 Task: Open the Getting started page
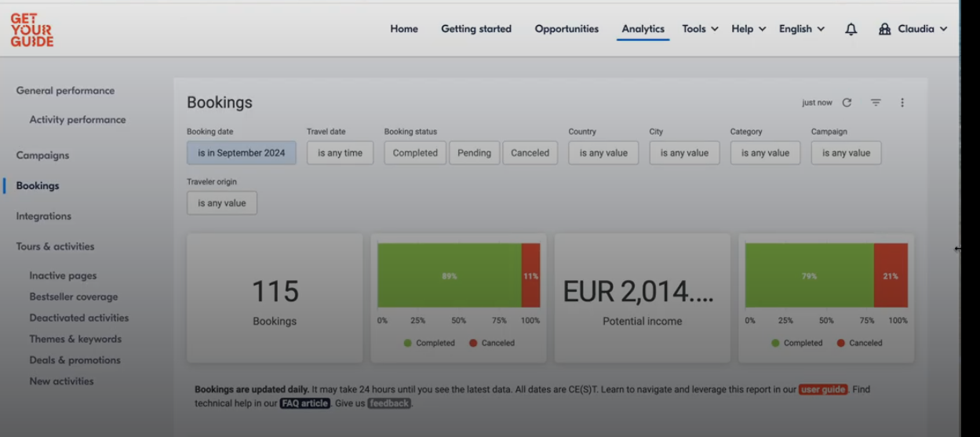476,29
